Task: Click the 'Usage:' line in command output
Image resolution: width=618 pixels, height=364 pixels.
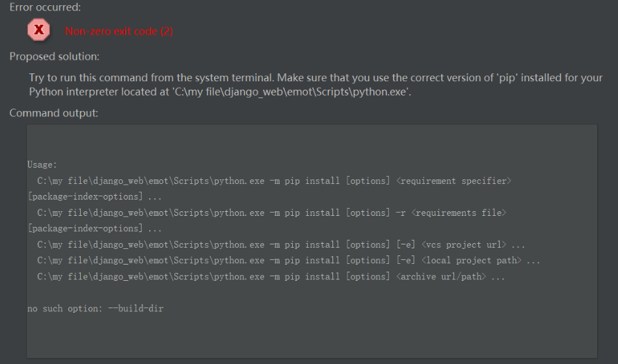Action: pyautogui.click(x=42, y=165)
